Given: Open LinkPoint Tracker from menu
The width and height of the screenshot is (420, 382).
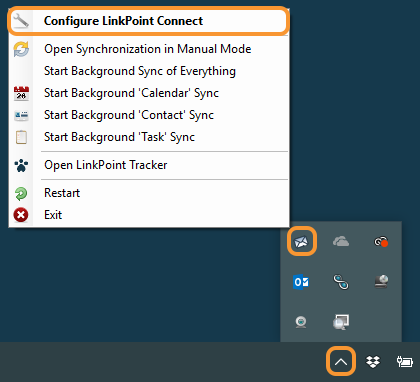Looking at the screenshot, I should (x=149, y=165).
